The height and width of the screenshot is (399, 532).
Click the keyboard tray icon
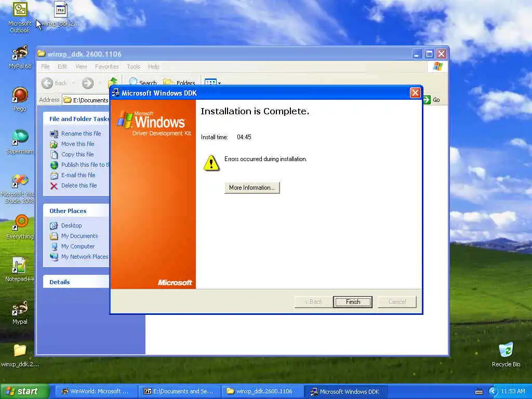(478, 392)
